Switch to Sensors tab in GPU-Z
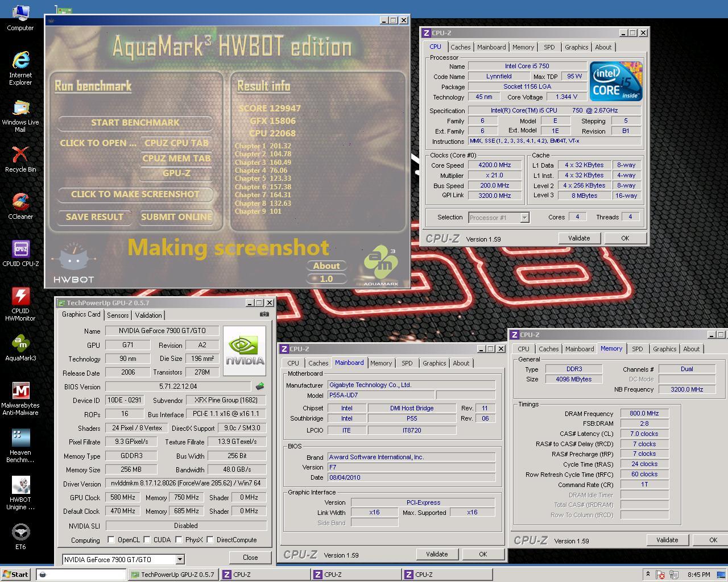Screen dimensions: 728x582 pos(118,315)
